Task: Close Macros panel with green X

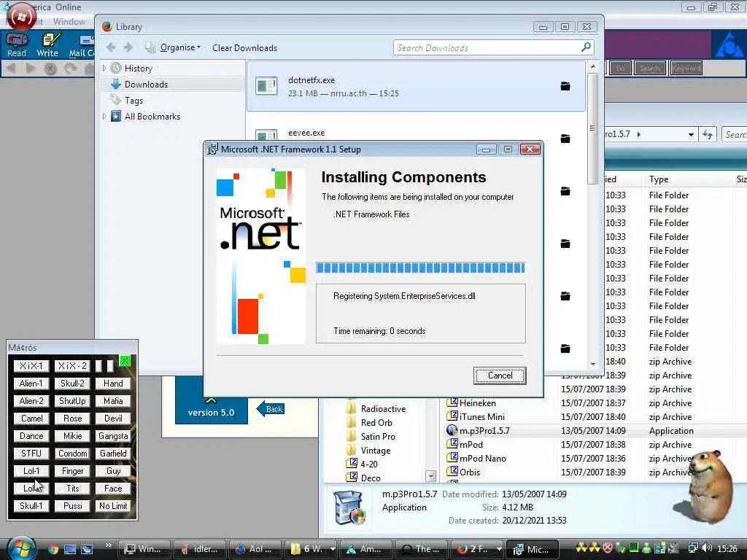Action: pos(125,360)
